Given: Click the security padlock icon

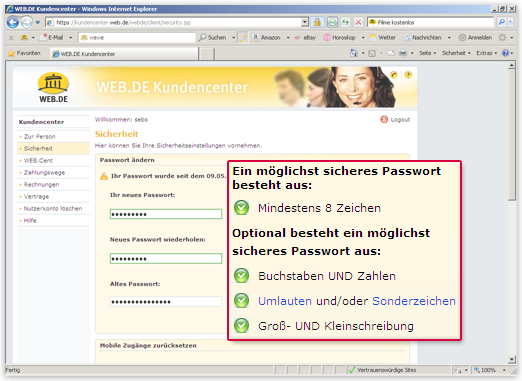Looking at the screenshot, I should click(317, 22).
